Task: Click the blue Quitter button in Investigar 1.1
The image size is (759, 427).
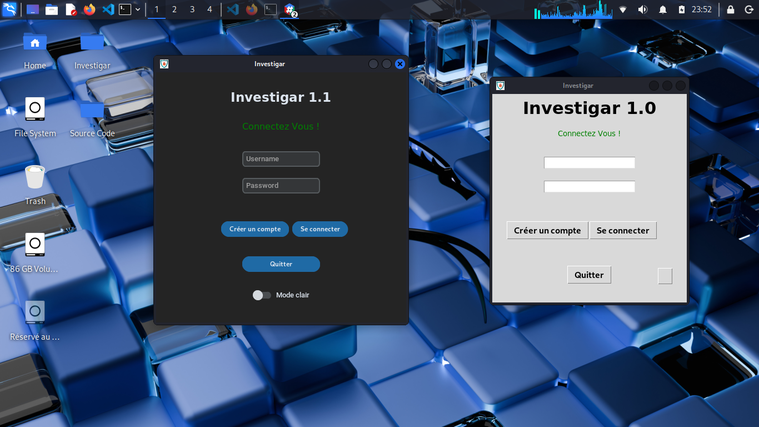Action: coord(281,264)
